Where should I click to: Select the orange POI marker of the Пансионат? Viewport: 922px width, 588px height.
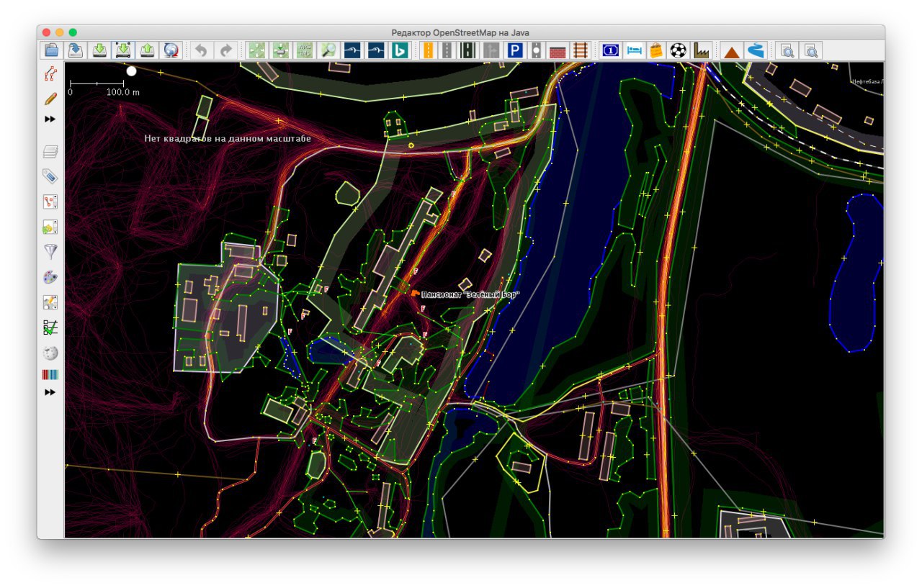click(415, 293)
